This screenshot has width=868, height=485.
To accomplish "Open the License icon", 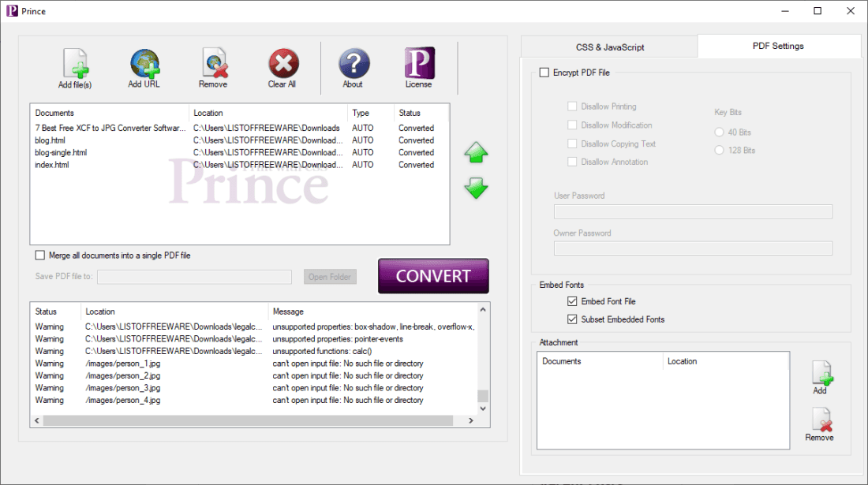I will tap(420, 63).
